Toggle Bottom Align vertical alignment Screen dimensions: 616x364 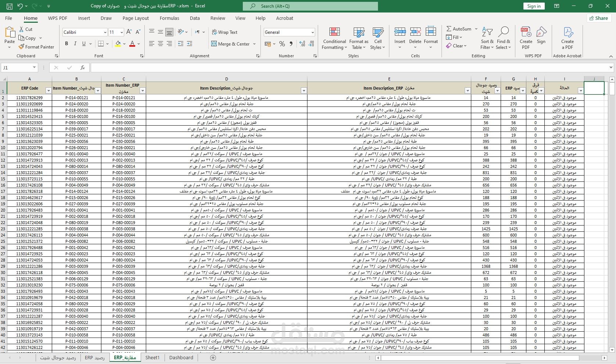click(x=169, y=32)
